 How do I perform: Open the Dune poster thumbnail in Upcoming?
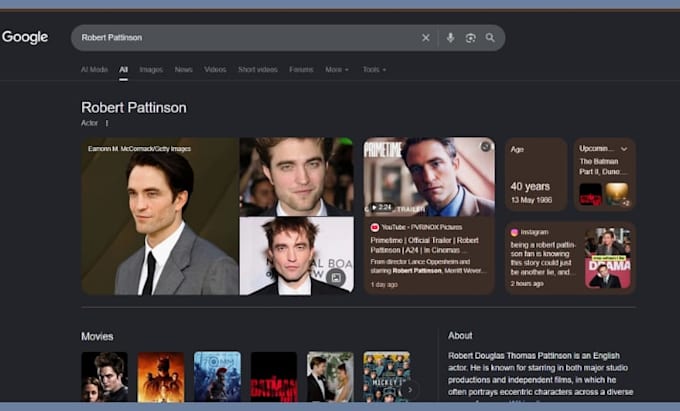[x=617, y=194]
